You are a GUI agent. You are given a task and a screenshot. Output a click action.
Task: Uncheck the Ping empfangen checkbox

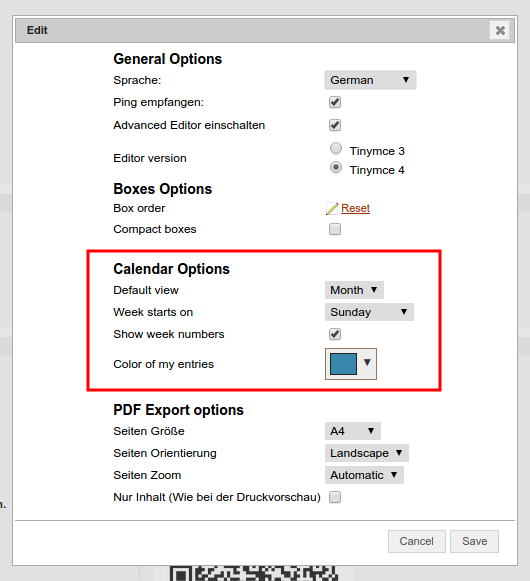335,102
